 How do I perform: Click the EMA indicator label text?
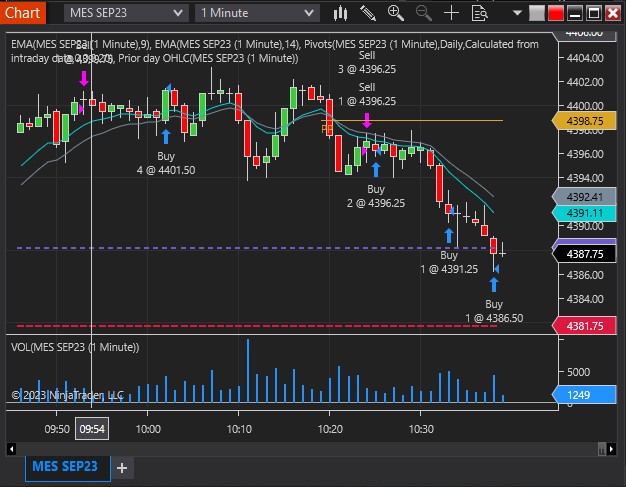point(275,51)
